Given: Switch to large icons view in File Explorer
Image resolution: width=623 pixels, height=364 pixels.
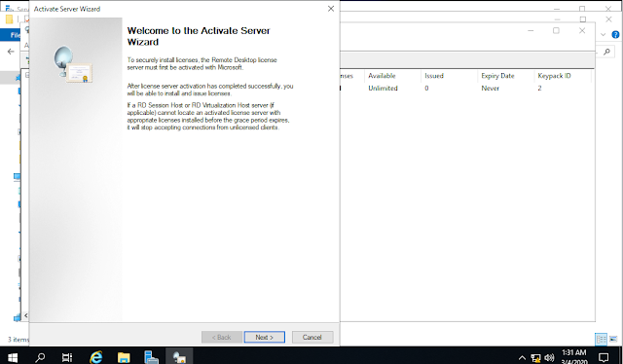Looking at the screenshot, I should tap(613, 339).
